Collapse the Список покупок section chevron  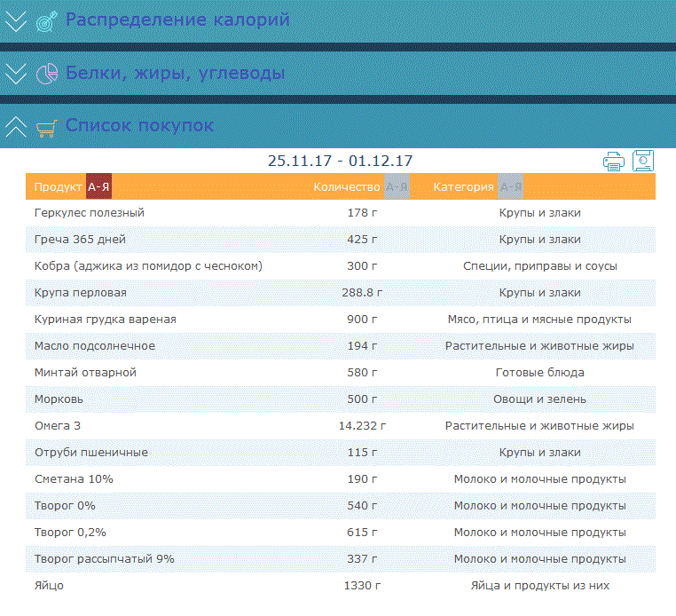click(16, 127)
